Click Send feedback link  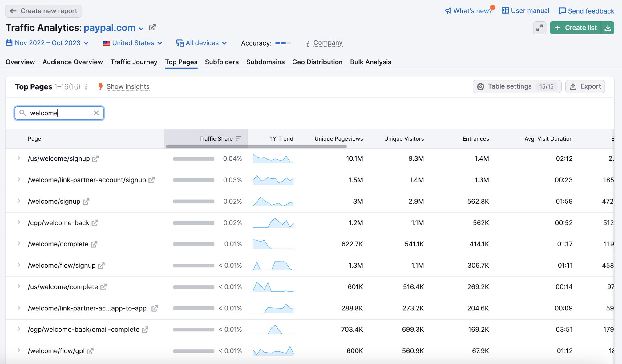[x=587, y=11]
